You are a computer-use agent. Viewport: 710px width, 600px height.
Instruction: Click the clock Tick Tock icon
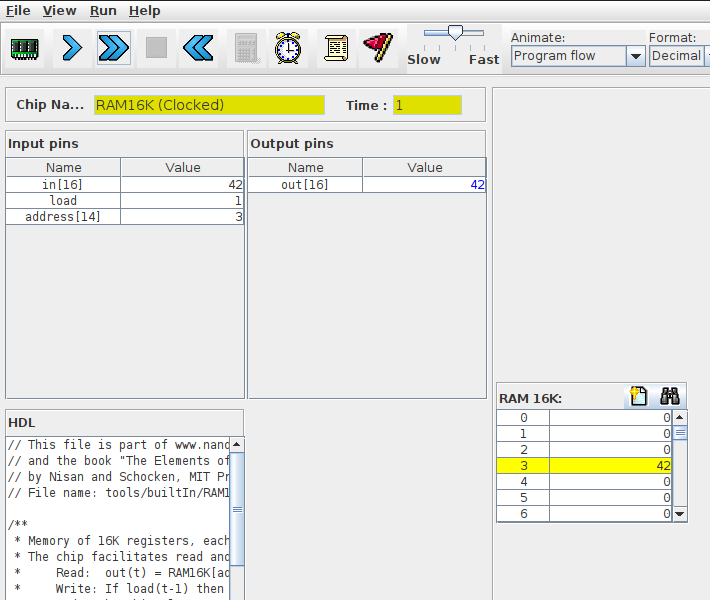(x=288, y=47)
